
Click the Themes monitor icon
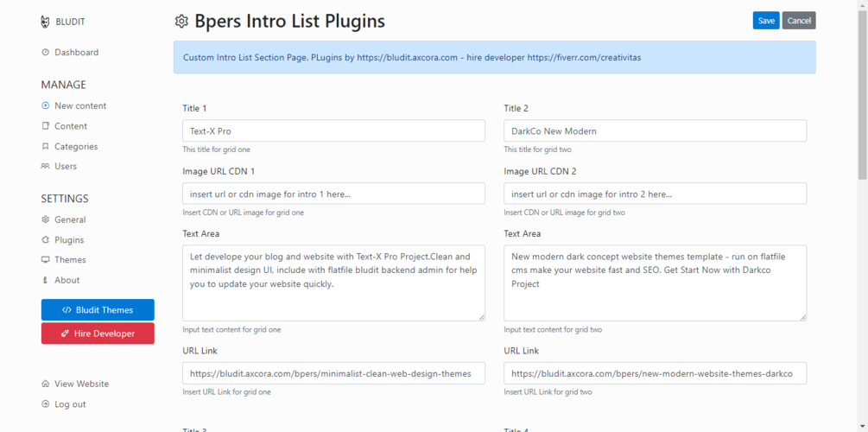[x=45, y=260]
